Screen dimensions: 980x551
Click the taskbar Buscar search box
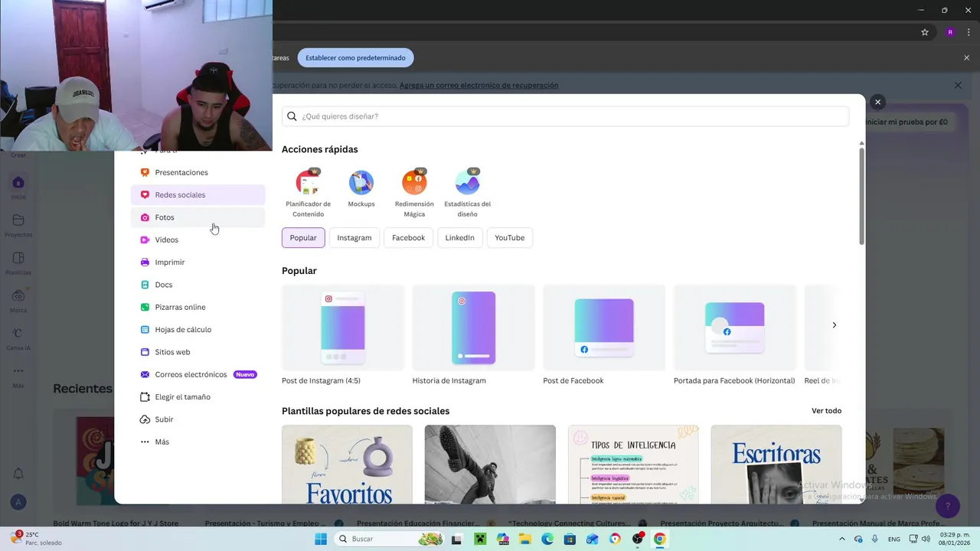tap(390, 539)
